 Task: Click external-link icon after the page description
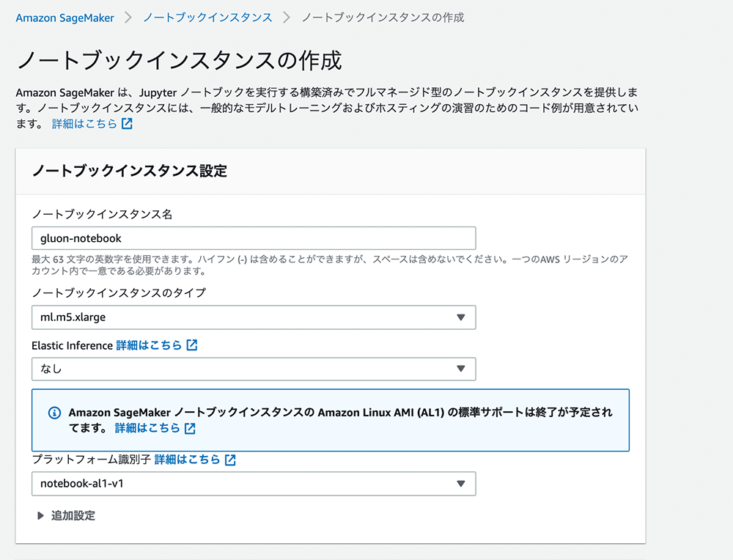(x=127, y=123)
